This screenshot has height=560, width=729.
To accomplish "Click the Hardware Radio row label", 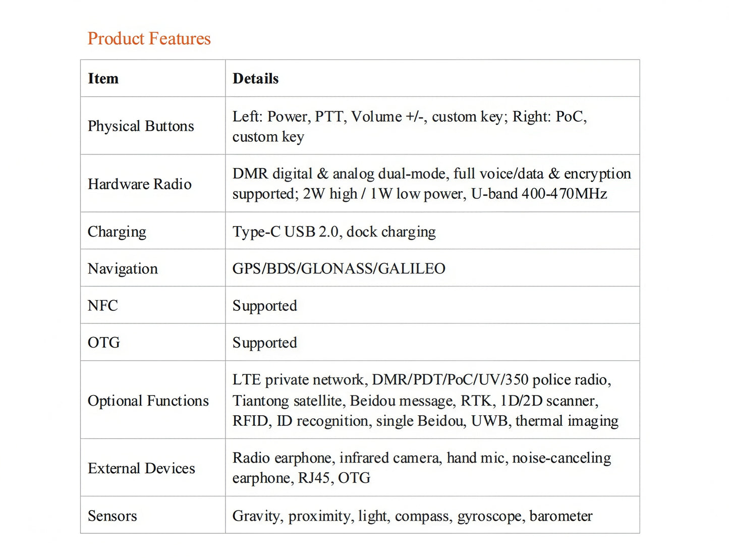I will (140, 184).
